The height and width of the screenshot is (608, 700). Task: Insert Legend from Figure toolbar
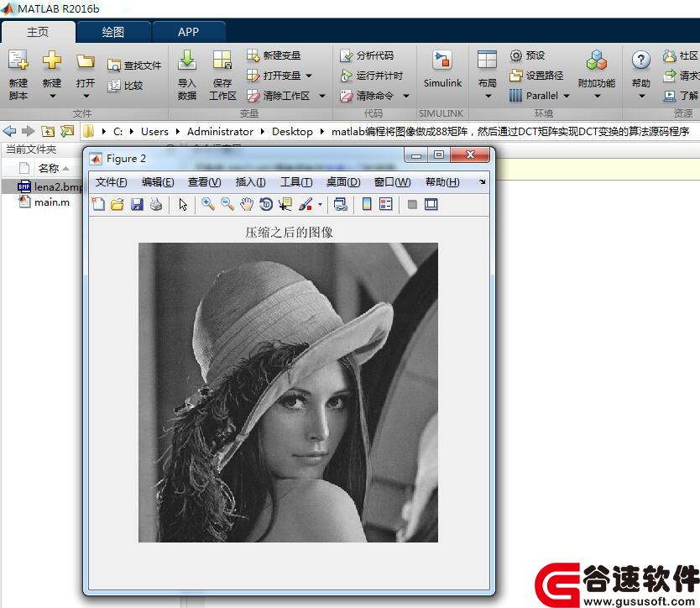click(386, 205)
